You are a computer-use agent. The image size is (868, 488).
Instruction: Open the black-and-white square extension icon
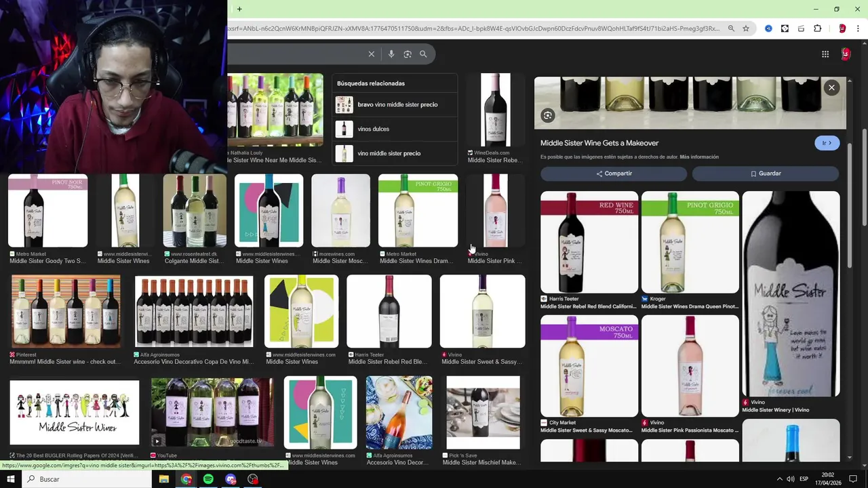(785, 28)
